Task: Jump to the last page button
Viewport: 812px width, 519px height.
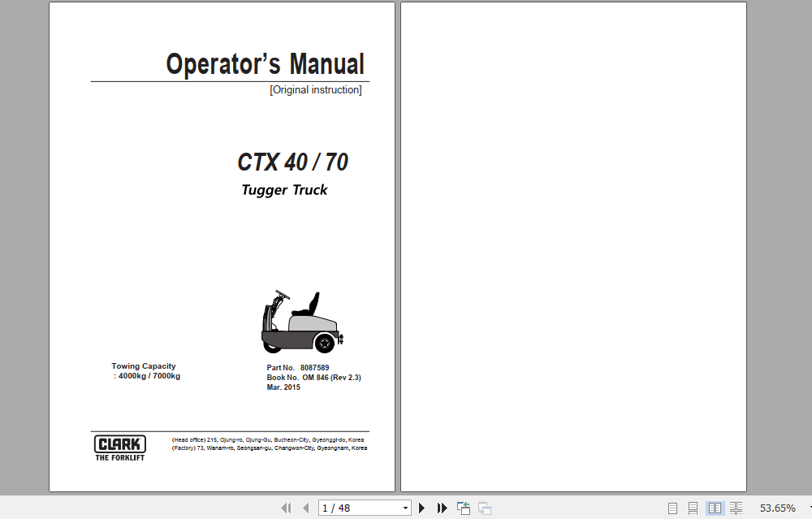Action: click(x=442, y=508)
